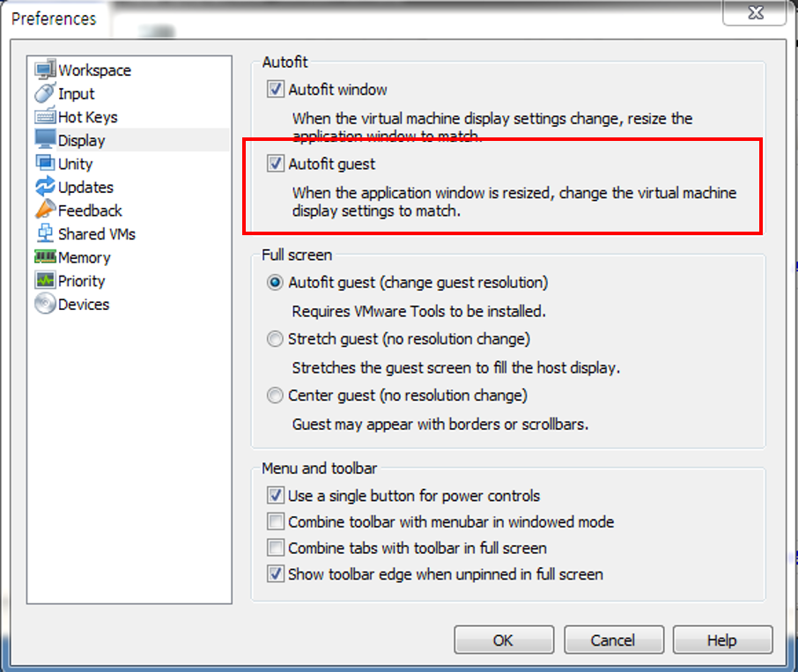Confirm with the OK button
The width and height of the screenshot is (798, 672).
(x=504, y=639)
